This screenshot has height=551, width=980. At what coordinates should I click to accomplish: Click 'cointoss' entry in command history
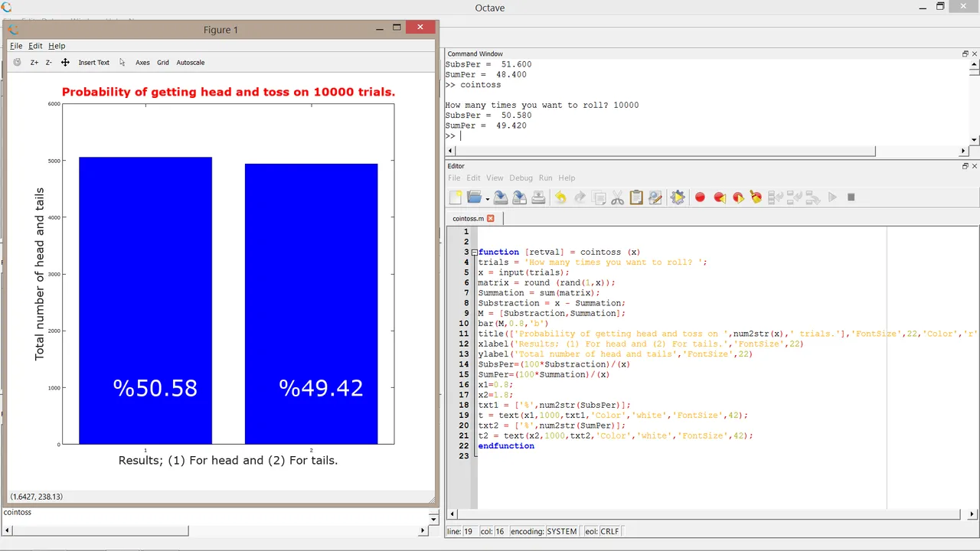coord(18,513)
